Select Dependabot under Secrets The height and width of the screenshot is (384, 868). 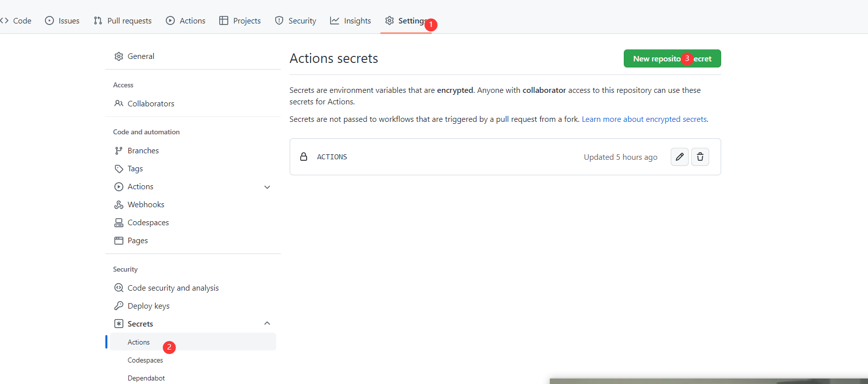point(146,378)
